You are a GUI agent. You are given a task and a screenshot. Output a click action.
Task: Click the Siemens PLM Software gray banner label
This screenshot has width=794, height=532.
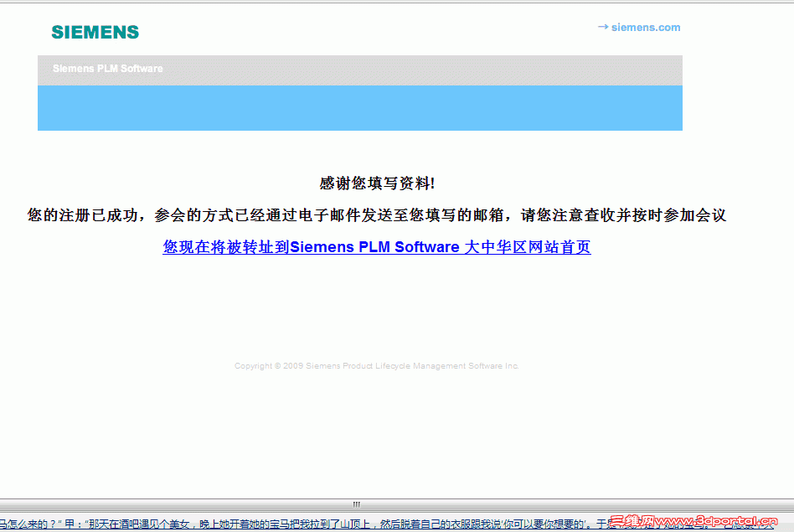tap(106, 69)
